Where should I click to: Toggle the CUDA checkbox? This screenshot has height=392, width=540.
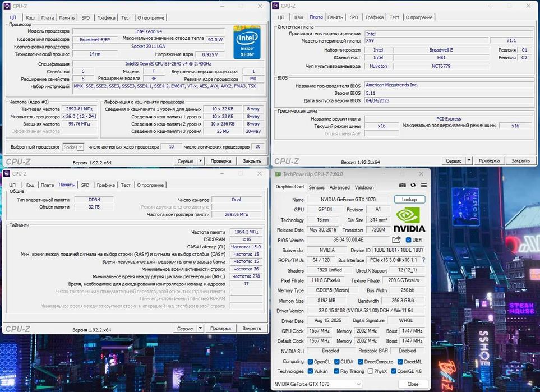pos(337,362)
